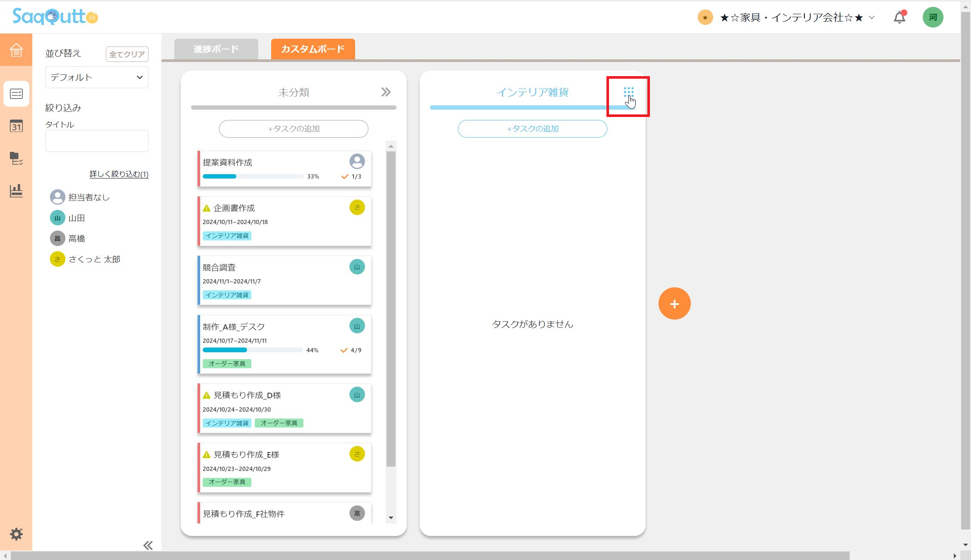
Task: Open the calendar icon in sidebar
Action: [x=16, y=126]
